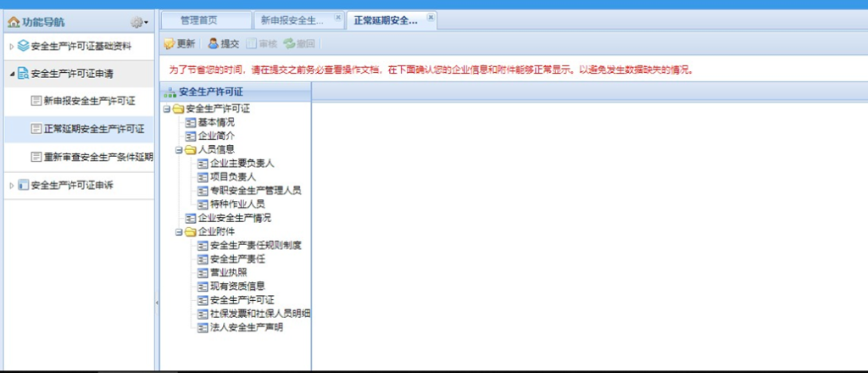Click the form icon beside 法人安全生产声明
The height and width of the screenshot is (373, 868).
coord(203,327)
